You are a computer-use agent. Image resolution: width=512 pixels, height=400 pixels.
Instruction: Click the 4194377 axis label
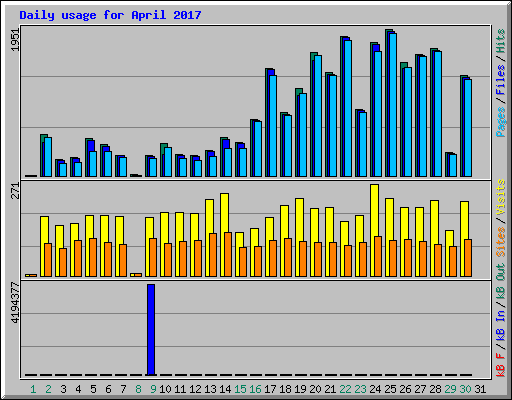[15, 303]
